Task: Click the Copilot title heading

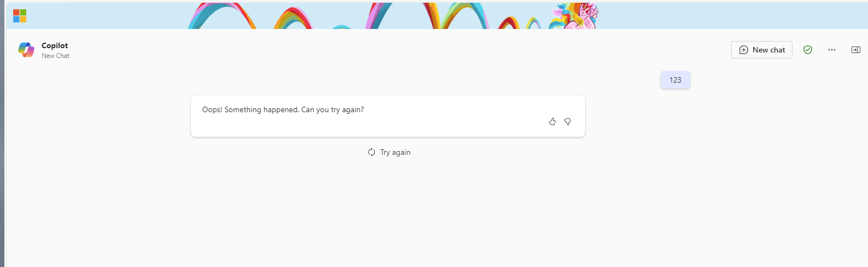Action: [x=55, y=45]
